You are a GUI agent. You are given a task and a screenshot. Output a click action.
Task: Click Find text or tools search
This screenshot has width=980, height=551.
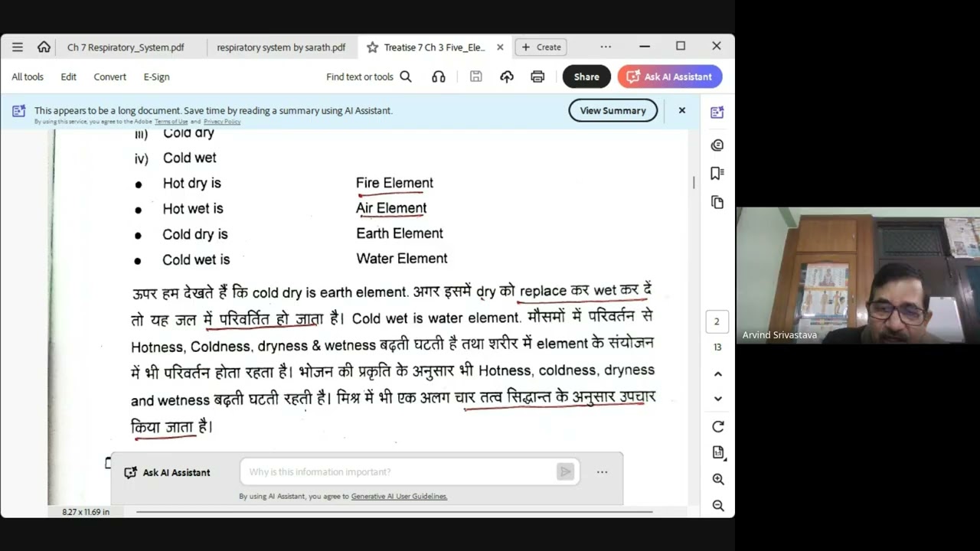(369, 77)
